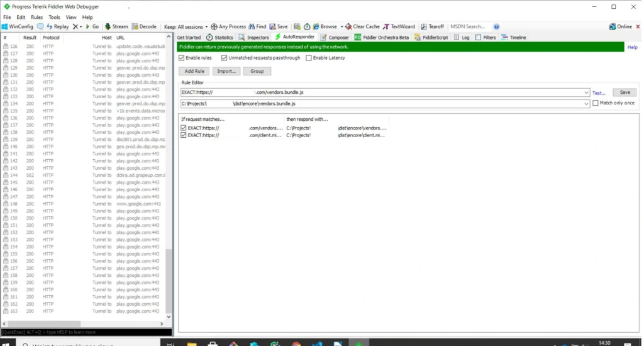Open the Browse dropdown arrow
644x346 pixels.
coord(341,26)
